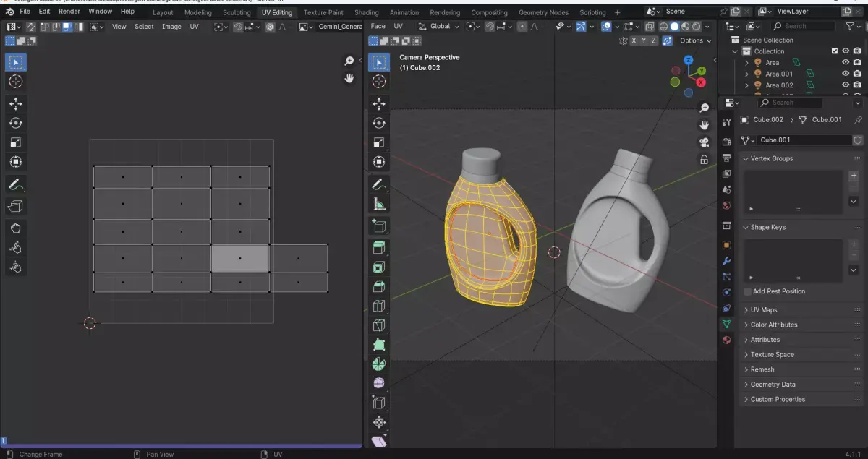Expand the Geometry Data panel

803,385
